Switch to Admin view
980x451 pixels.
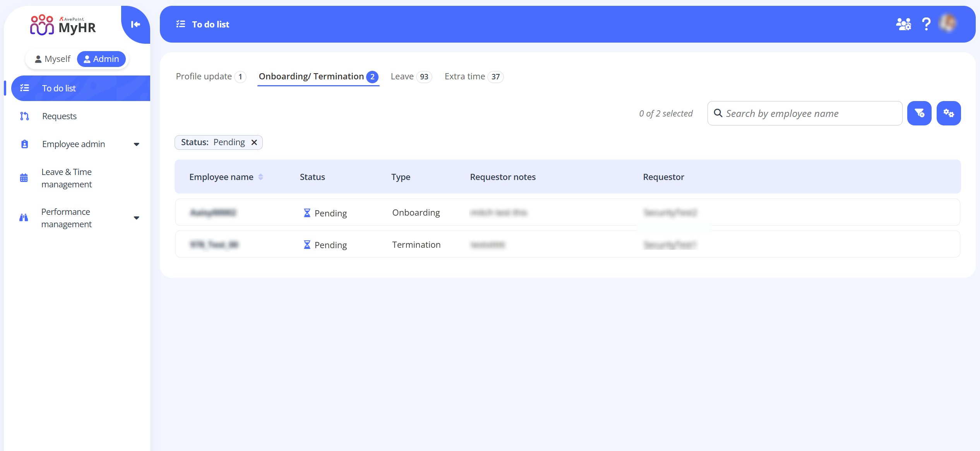pos(101,58)
